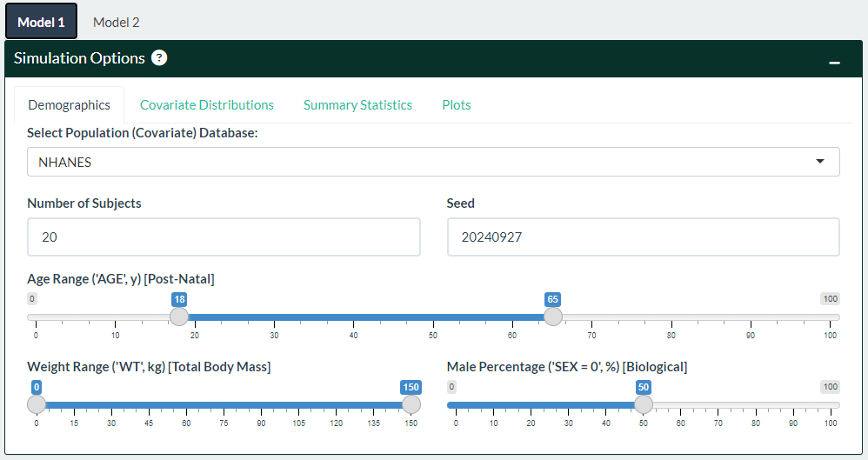Switch to Model 2 tab
The width and height of the screenshot is (868, 460).
click(116, 22)
